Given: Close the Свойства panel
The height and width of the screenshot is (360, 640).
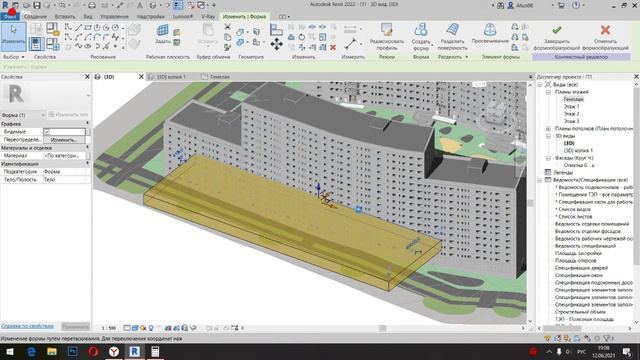Looking at the screenshot, I should pyautogui.click(x=87, y=77).
